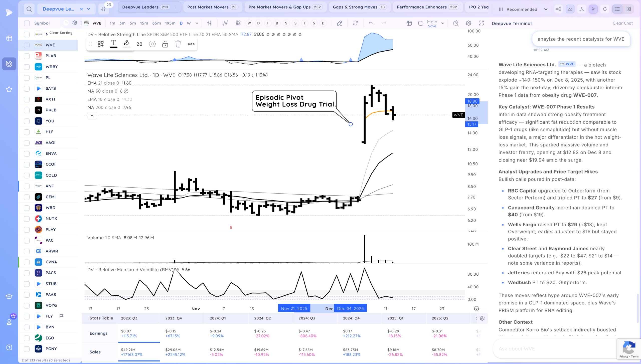Toggle the select-all Symbol header checkbox
This screenshot has height=364, width=641.
(x=27, y=23)
